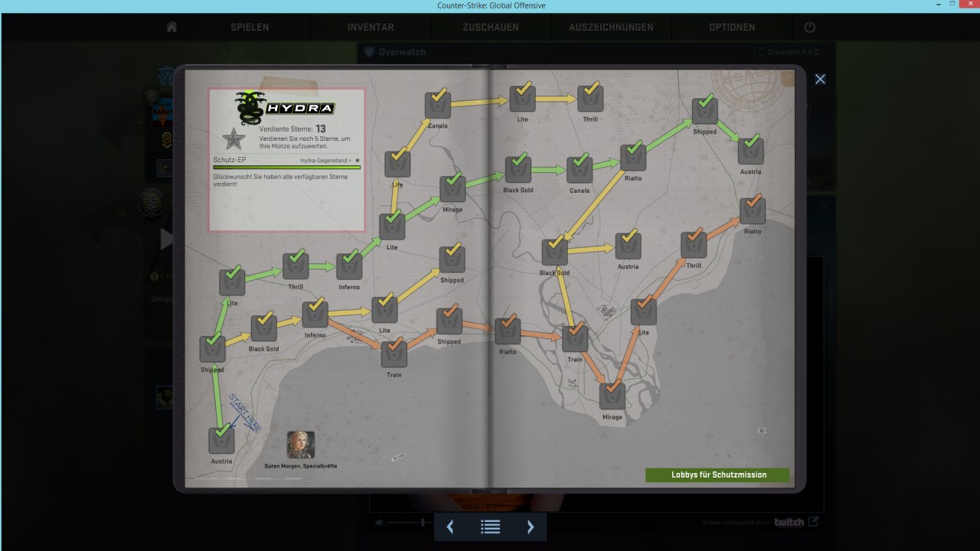980x551 pixels.
Task: Open the AUSZEICHNUNGEN menu
Action: coord(611,27)
